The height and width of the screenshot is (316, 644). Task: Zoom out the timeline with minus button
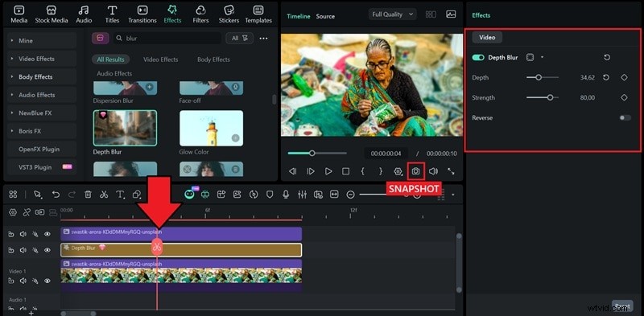click(x=350, y=195)
